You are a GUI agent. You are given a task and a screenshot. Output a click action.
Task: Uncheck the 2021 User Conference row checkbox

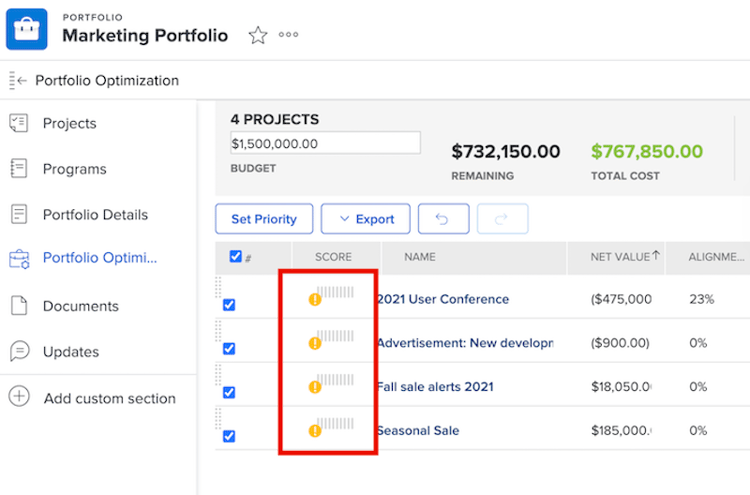[x=229, y=305]
